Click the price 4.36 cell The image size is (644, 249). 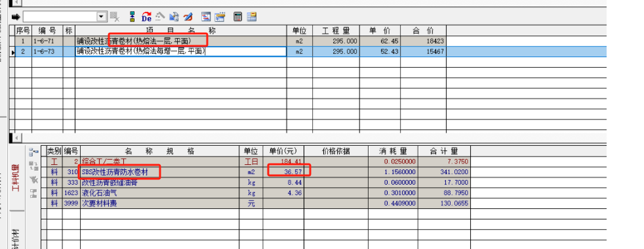284,192
